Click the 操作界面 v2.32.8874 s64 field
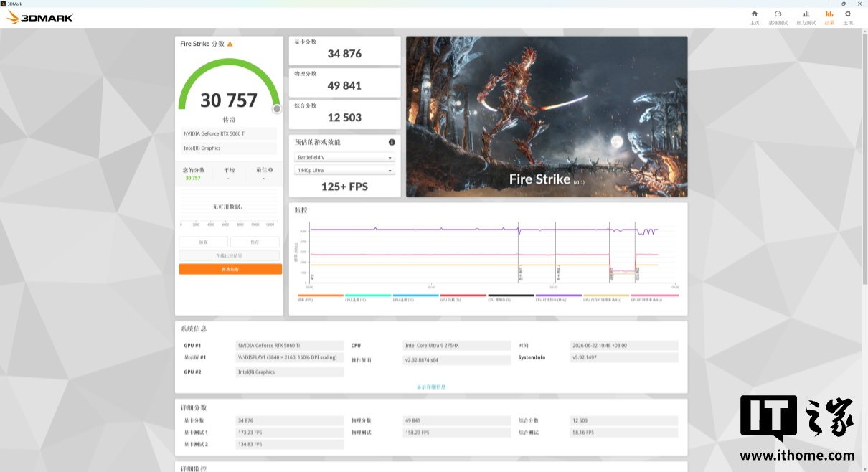 tap(457, 360)
